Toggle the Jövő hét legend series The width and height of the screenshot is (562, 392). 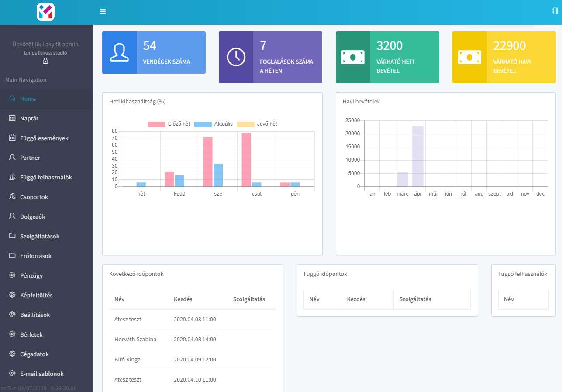point(257,124)
